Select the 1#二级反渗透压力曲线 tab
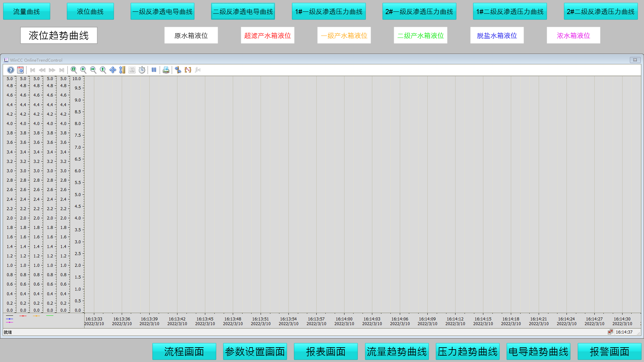This screenshot has height=362, width=644. (x=510, y=11)
